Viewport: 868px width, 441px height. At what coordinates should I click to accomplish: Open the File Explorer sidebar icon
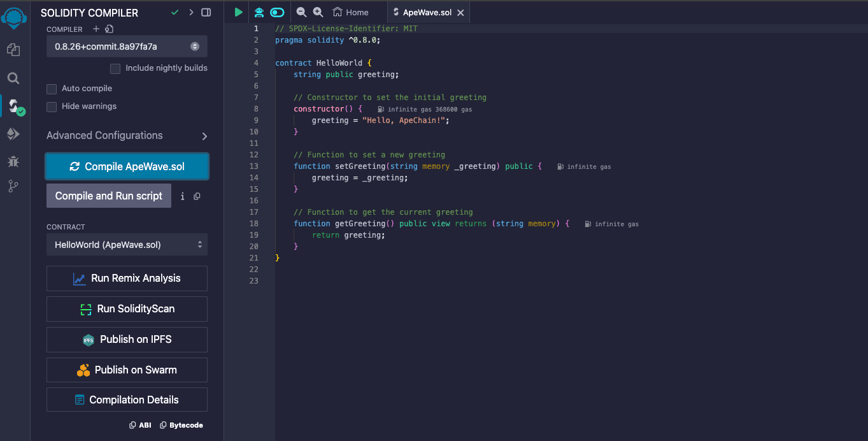13,50
